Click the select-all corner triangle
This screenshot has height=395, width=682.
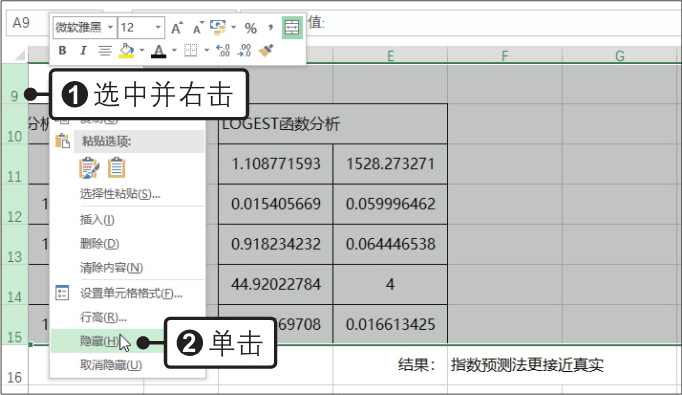pyautogui.click(x=19, y=55)
